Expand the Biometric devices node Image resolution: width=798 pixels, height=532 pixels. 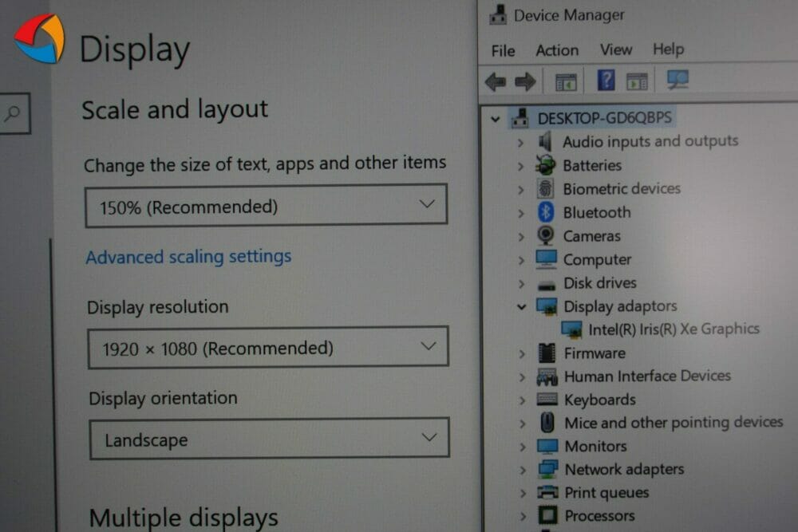coord(520,190)
